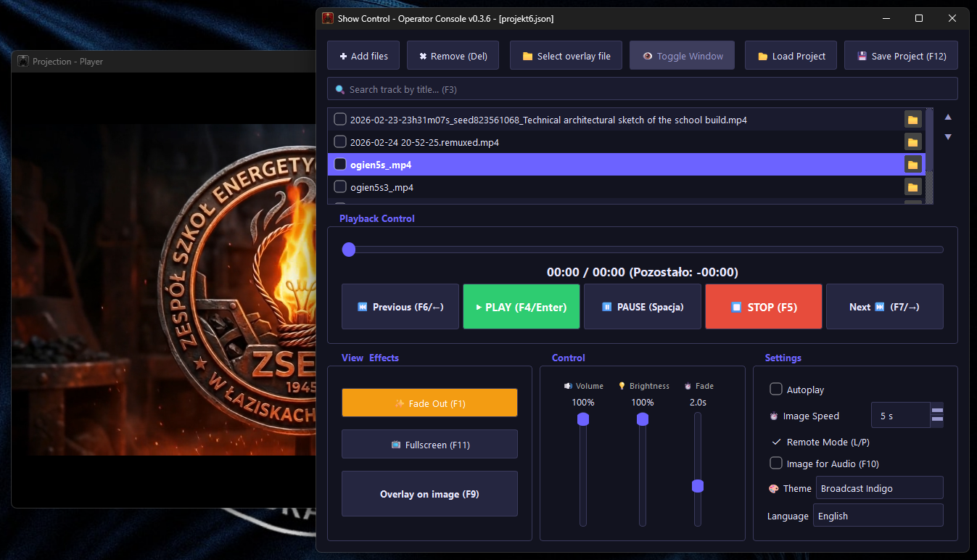Click the timer icon beside Fade label
This screenshot has height=560, width=977.
688,387
